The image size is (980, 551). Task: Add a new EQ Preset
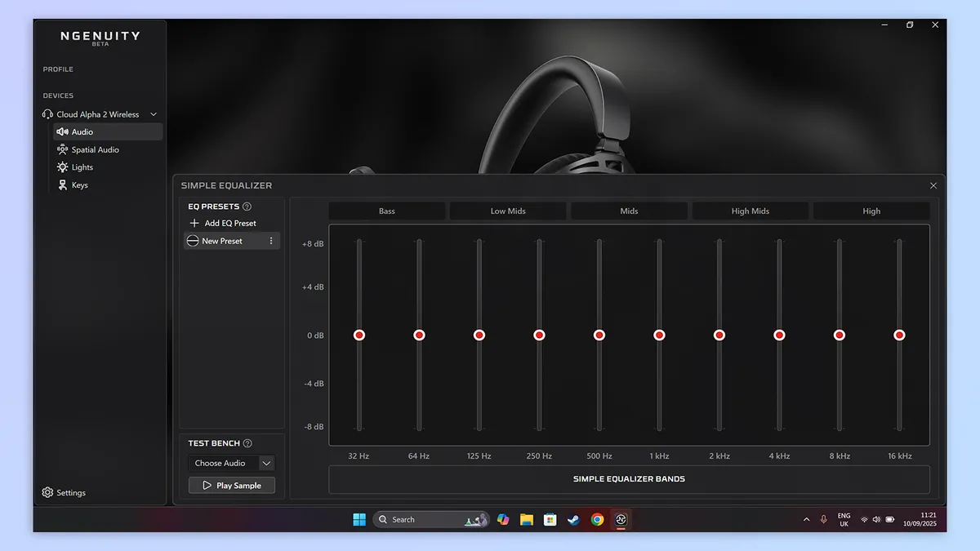pos(225,223)
